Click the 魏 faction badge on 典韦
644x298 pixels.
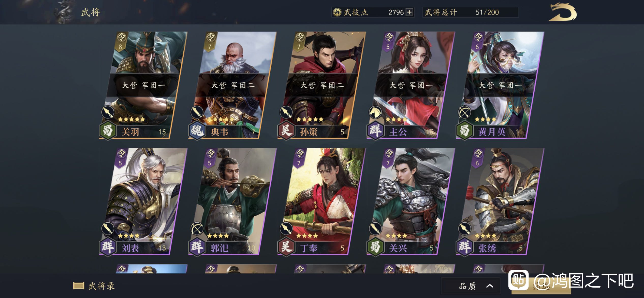click(x=197, y=131)
